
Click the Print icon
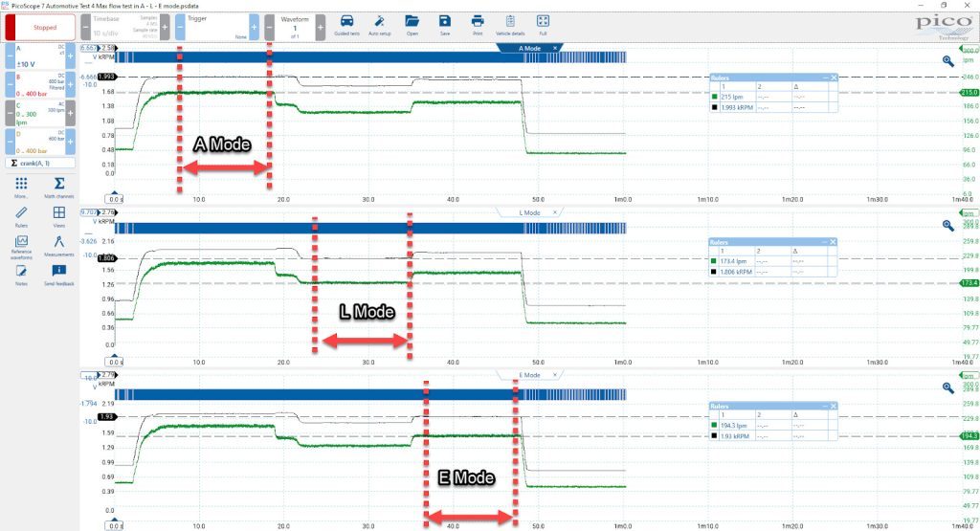[478, 24]
